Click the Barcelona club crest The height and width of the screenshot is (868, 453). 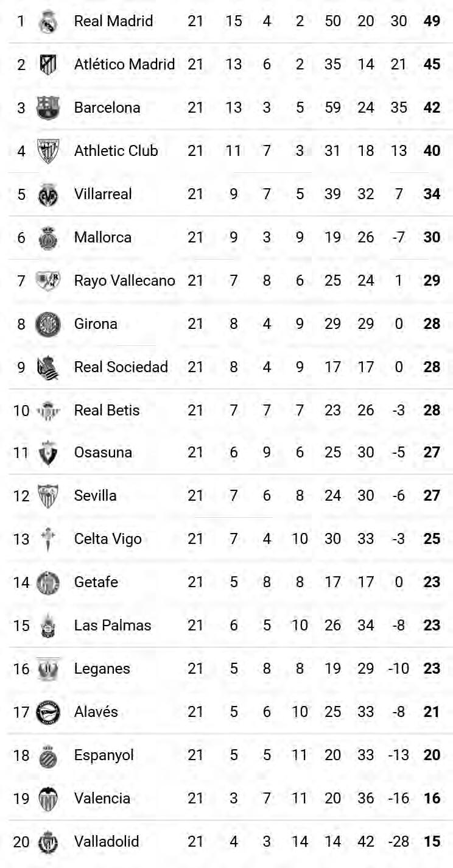click(47, 108)
